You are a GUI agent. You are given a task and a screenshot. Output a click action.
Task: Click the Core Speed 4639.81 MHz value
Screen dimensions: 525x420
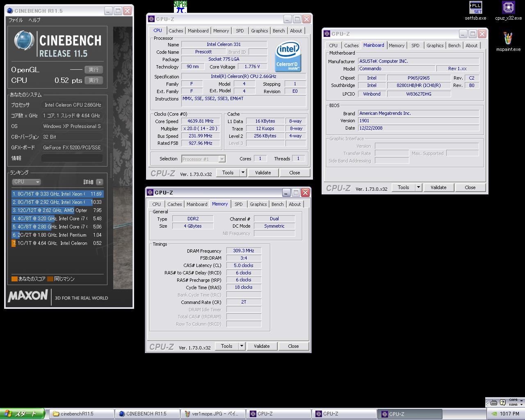(x=201, y=121)
